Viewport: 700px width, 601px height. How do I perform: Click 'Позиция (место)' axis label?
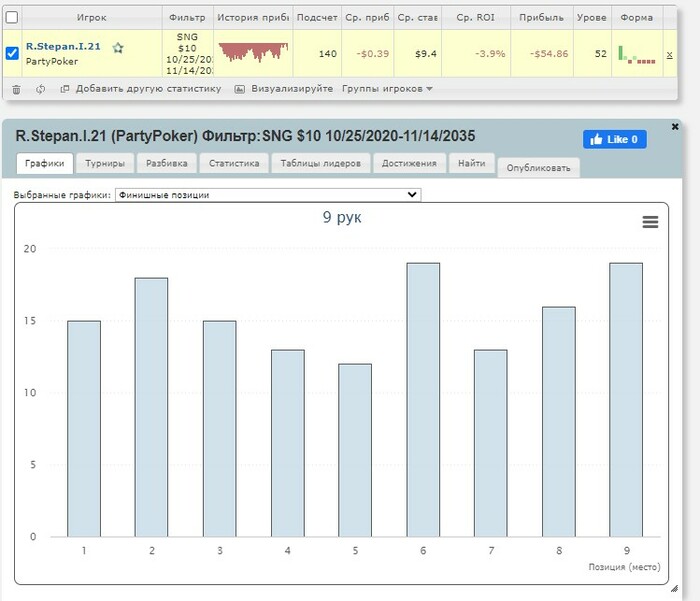pos(624,567)
